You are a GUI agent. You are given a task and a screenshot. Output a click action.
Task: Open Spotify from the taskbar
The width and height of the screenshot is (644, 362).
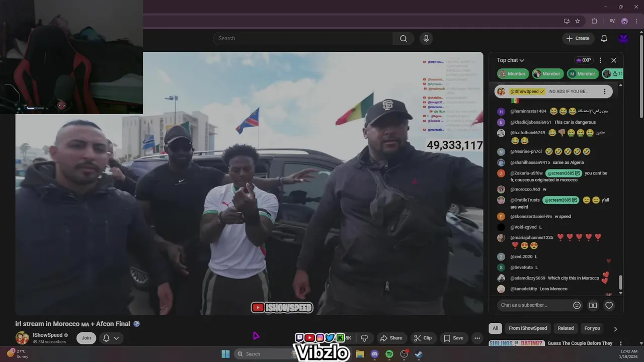click(x=389, y=354)
